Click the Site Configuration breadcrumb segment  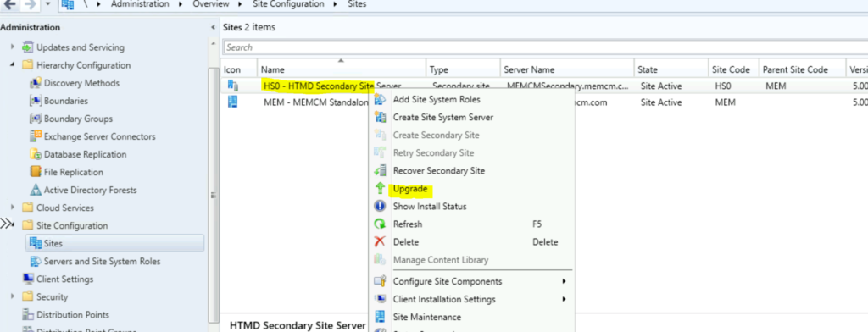[288, 4]
